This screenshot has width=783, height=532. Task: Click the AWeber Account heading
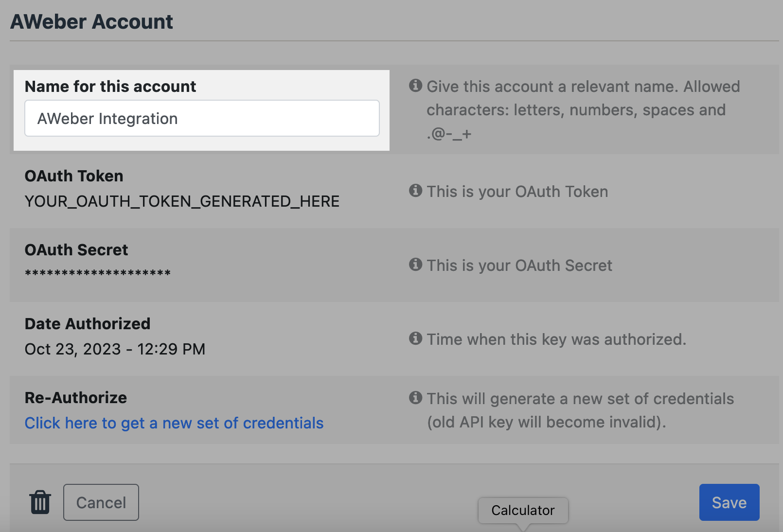(91, 21)
